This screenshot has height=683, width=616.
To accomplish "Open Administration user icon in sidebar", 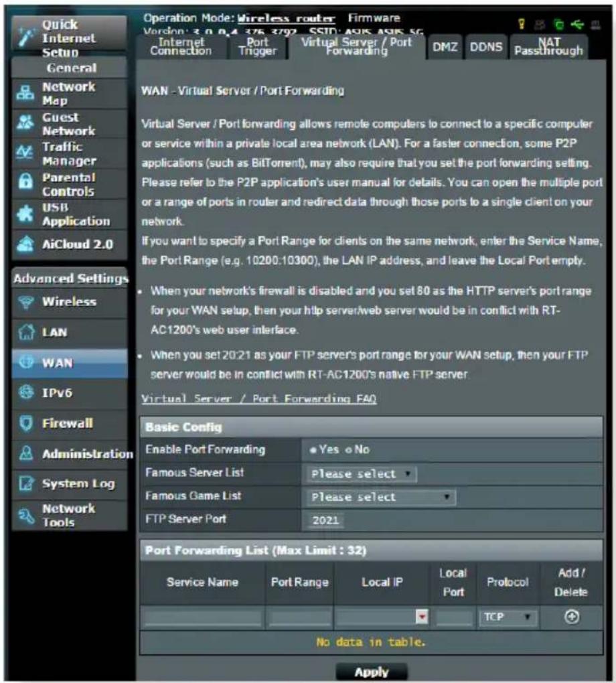I will pyautogui.click(x=26, y=453).
